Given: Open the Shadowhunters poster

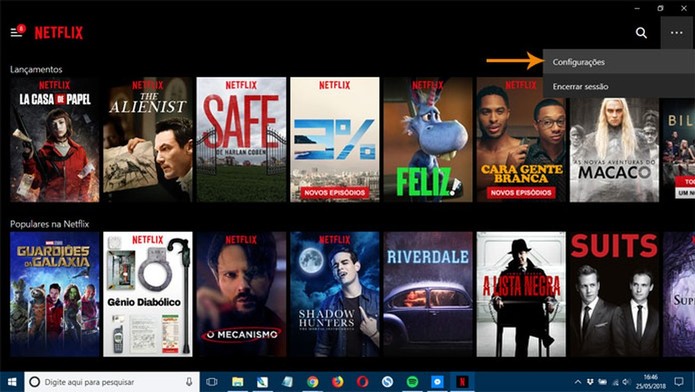Looking at the screenshot, I should coord(335,294).
